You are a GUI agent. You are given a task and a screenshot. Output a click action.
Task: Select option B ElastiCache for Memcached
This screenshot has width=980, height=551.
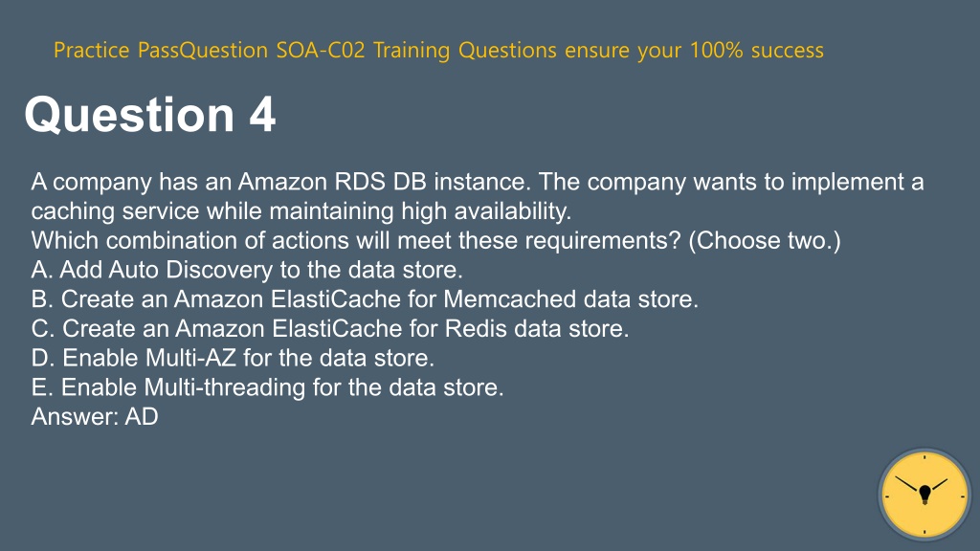(x=365, y=299)
